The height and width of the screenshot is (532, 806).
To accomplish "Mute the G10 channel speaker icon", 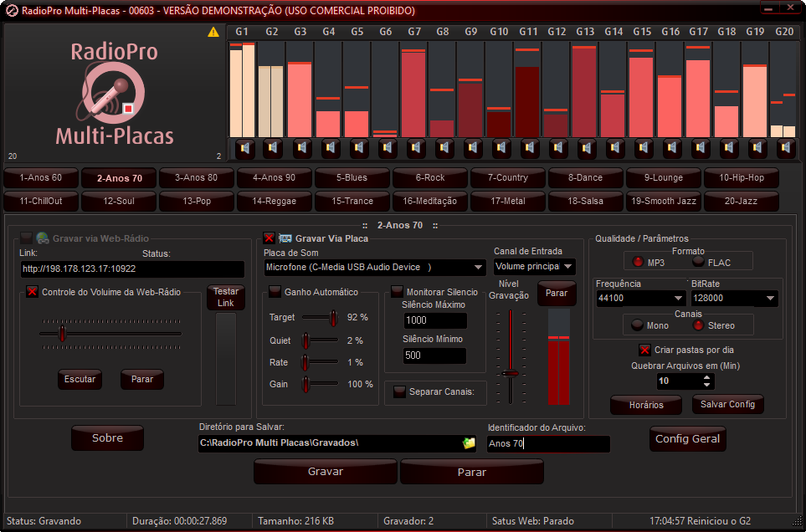I will [x=501, y=148].
